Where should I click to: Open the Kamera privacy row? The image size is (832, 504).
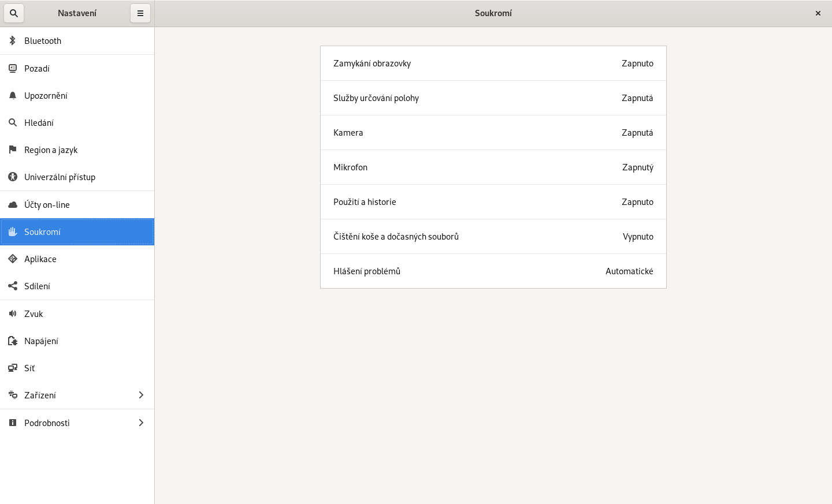[x=493, y=133]
